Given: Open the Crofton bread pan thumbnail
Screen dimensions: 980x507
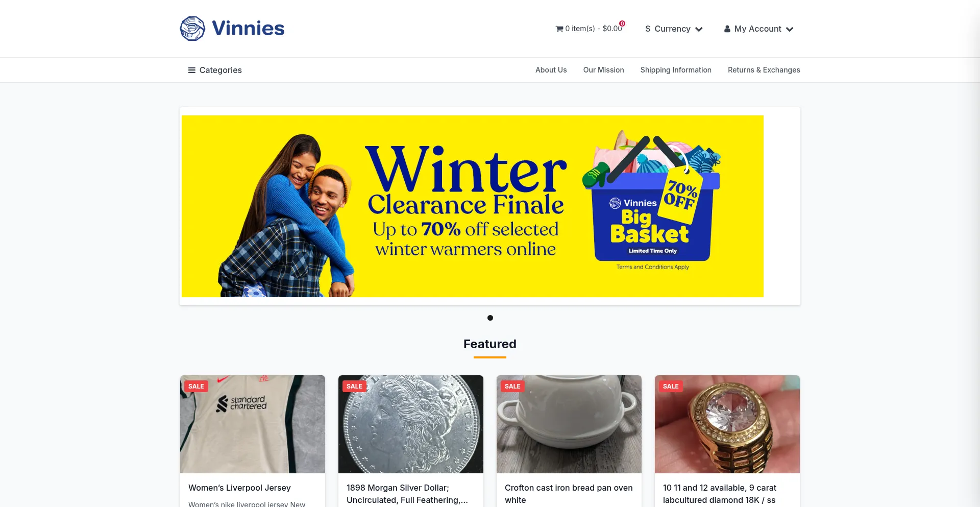Looking at the screenshot, I should tap(569, 424).
